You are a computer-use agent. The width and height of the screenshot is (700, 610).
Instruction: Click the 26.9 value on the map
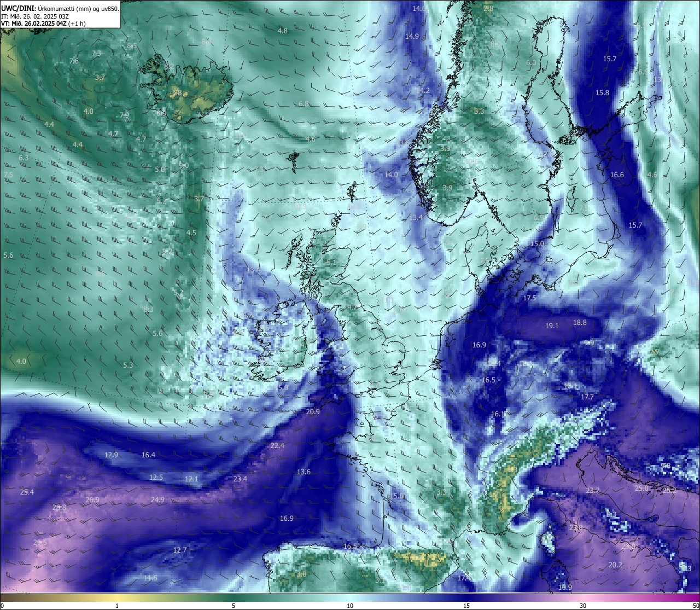(92, 499)
